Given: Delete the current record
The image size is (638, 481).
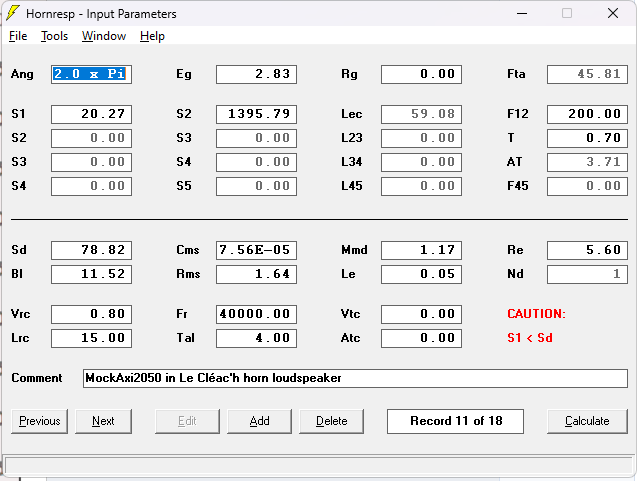Looking at the screenshot, I should click(331, 421).
